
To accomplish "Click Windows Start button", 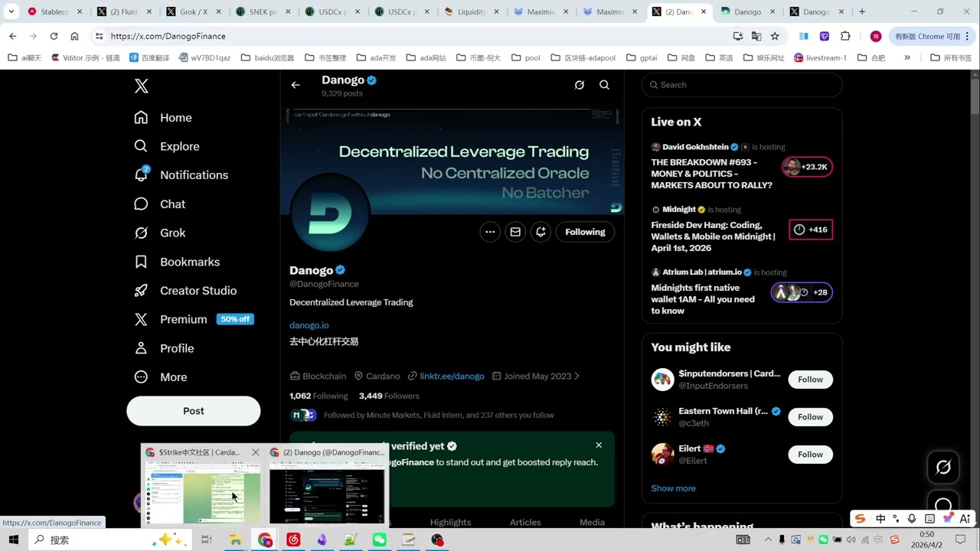I will coord(13,540).
